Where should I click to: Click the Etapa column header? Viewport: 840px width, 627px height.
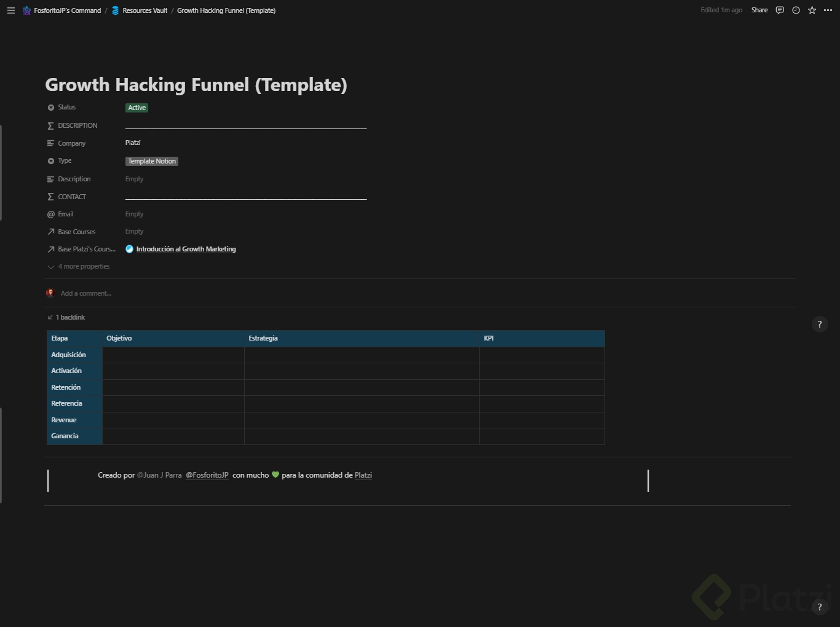pyautogui.click(x=74, y=339)
